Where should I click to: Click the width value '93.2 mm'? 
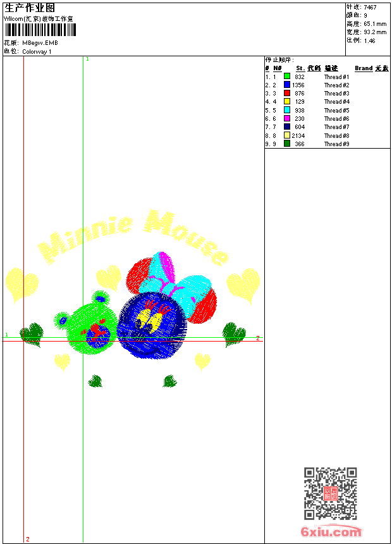375,32
